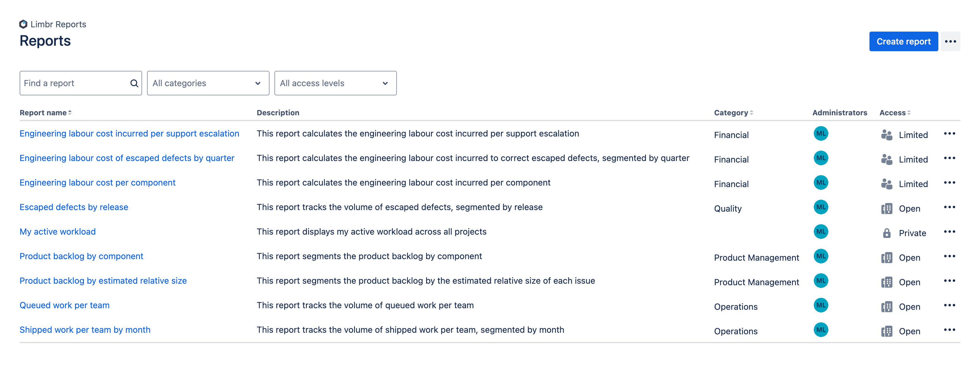Click the Access column sort arrow

click(910, 113)
